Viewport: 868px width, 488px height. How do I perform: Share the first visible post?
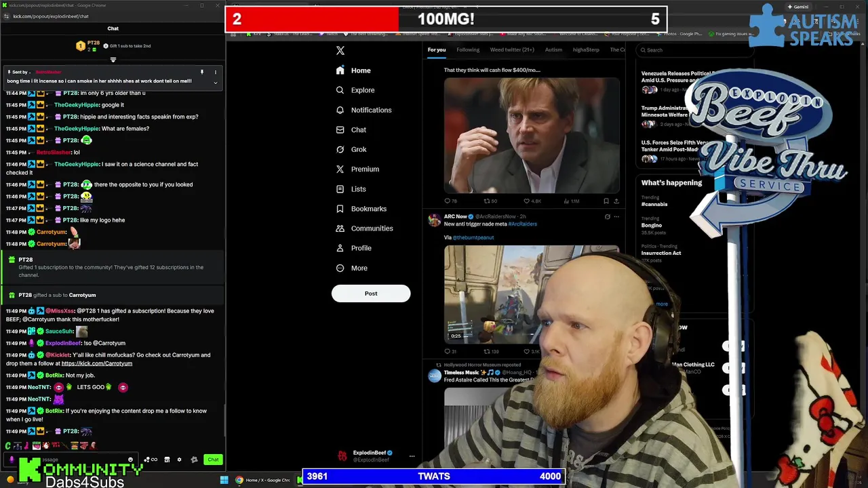[616, 201]
